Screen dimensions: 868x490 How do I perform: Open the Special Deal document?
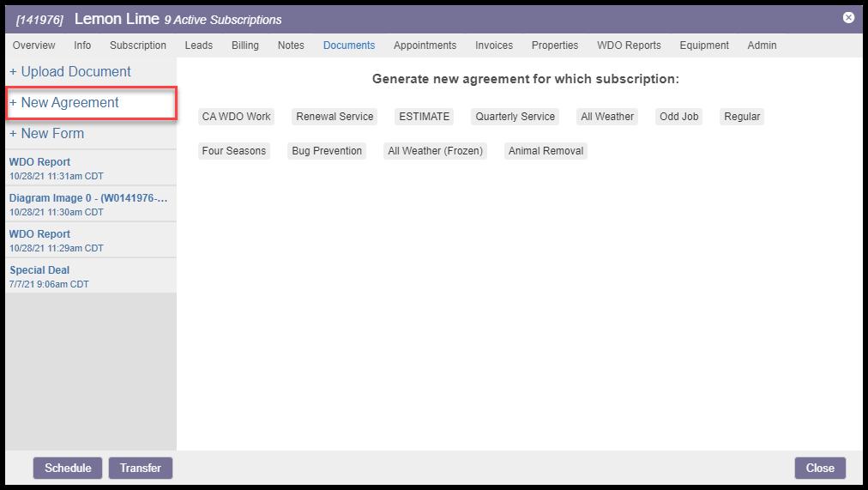point(39,270)
